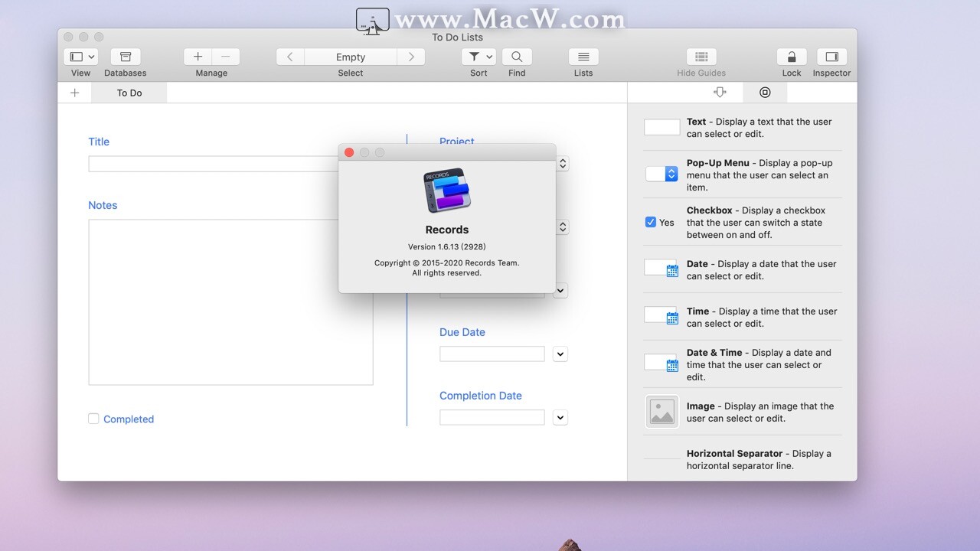
Task: Click the Hide Guides grid icon
Action: 701,57
